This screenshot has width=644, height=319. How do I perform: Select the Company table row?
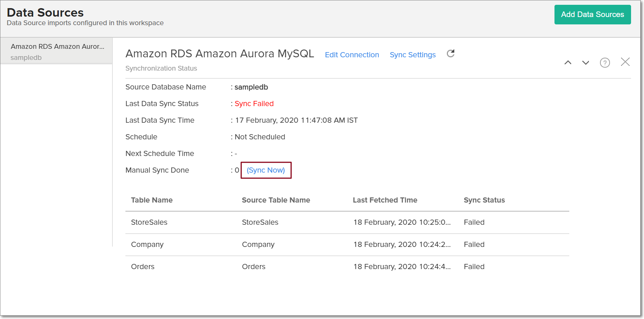147,245
